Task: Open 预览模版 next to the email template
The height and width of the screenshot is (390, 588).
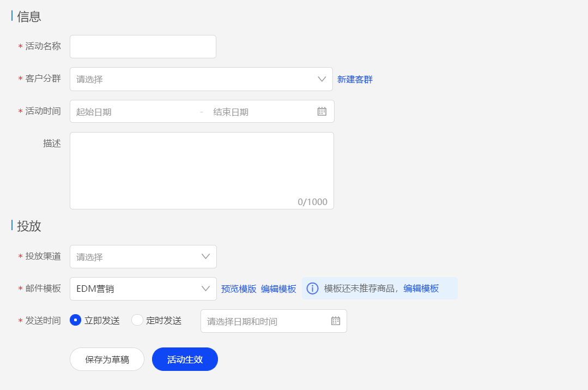Action: coord(238,289)
